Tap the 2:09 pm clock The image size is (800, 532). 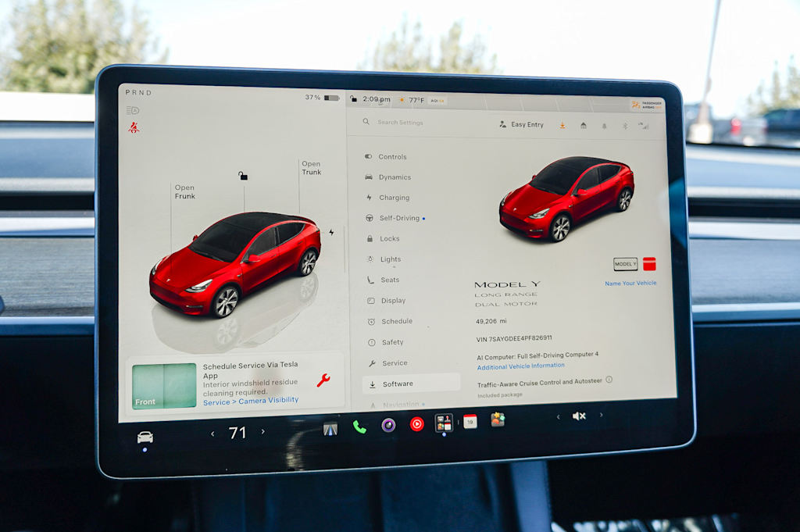pyautogui.click(x=377, y=99)
